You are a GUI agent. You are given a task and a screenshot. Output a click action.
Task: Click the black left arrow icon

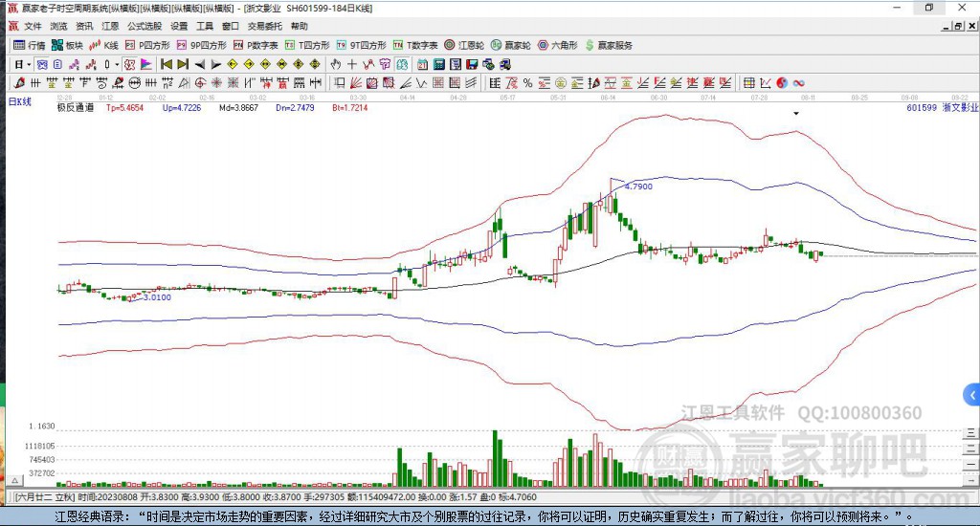coord(199,64)
